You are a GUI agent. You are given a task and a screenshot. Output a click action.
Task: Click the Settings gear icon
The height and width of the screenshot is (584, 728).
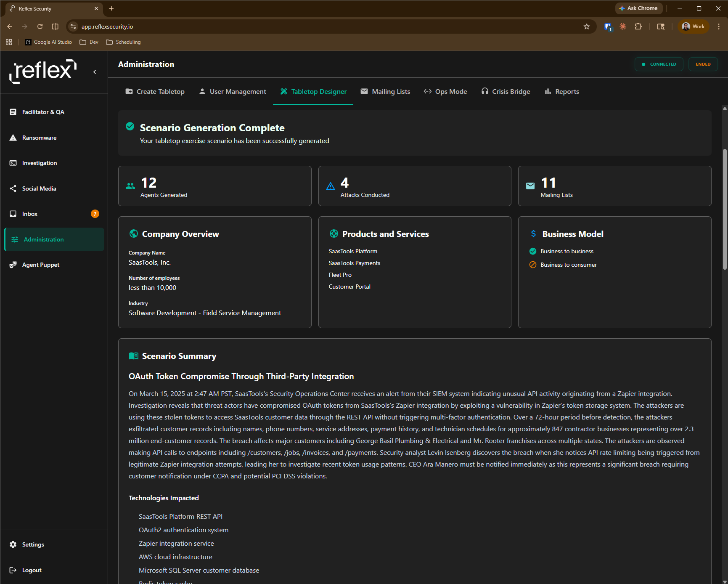click(13, 544)
